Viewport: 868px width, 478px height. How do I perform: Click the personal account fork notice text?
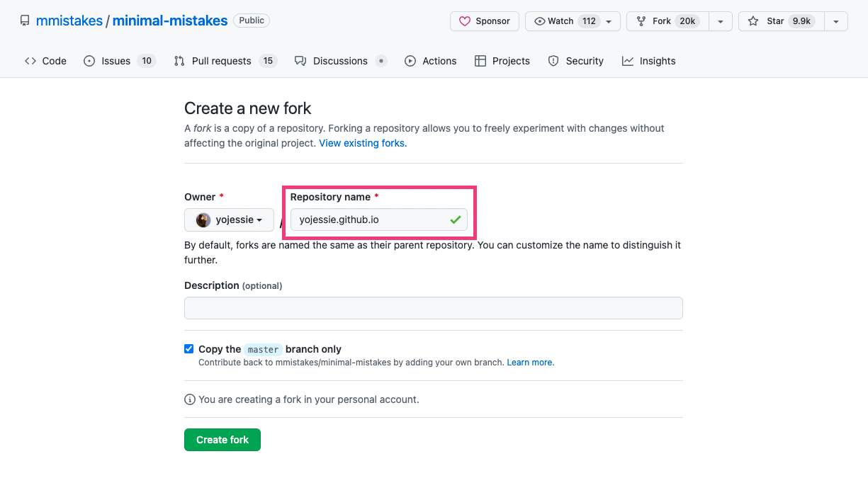pyautogui.click(x=309, y=399)
